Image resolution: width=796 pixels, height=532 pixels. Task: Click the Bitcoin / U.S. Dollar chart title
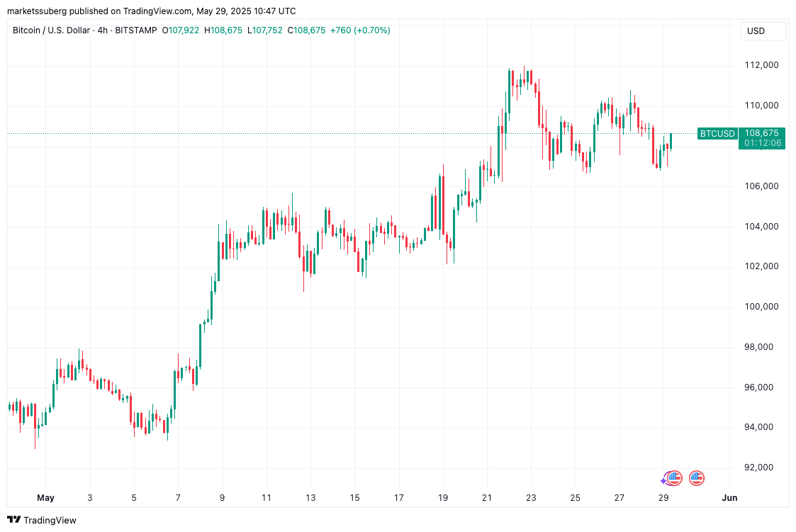[x=50, y=30]
